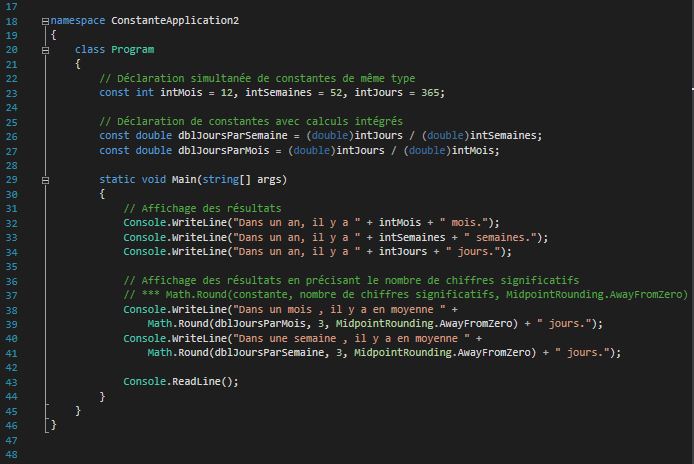694x464 pixels.
Task: Click line number 26 in the gutter
Action: (12, 136)
